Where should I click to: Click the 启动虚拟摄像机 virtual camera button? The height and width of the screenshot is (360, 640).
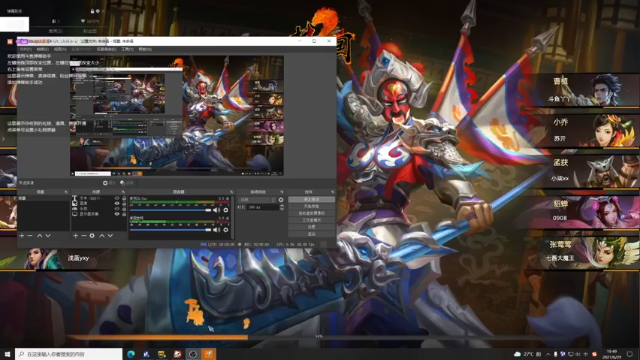[x=311, y=213]
